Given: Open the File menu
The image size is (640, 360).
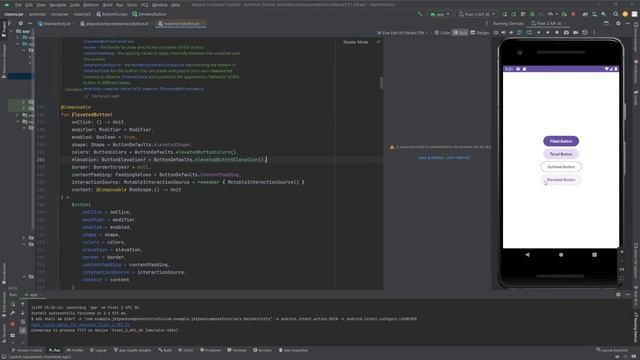Looking at the screenshot, I should [18, 5].
